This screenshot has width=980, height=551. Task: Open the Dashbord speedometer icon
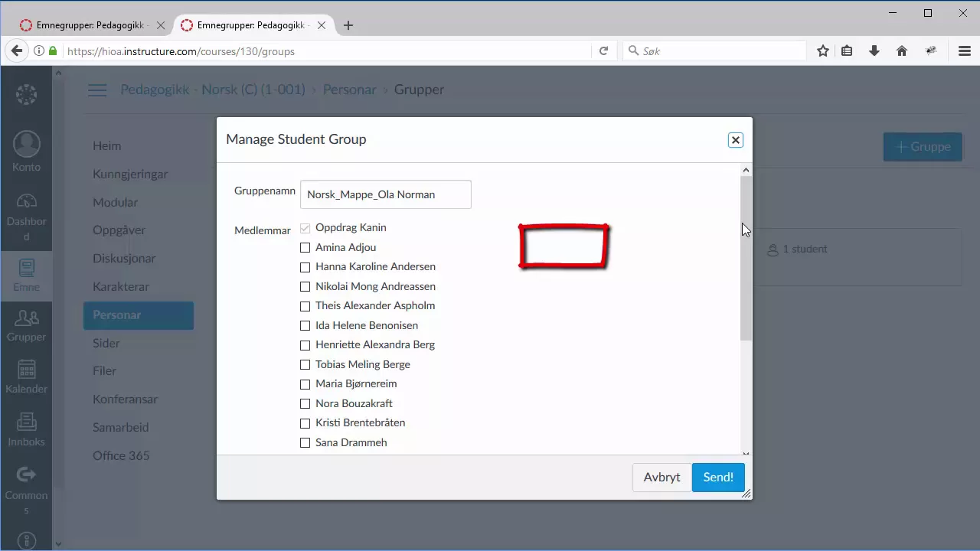pyautogui.click(x=26, y=202)
